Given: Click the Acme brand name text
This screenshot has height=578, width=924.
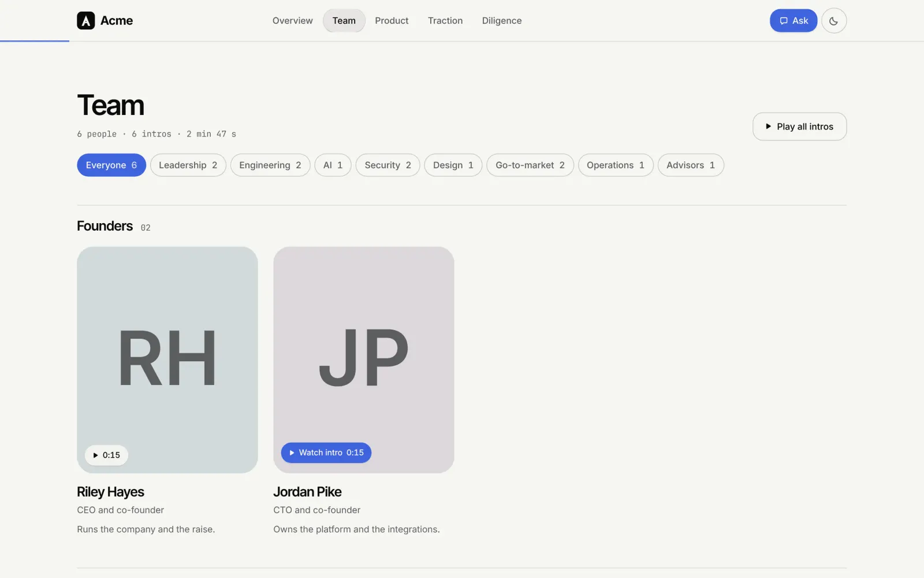Looking at the screenshot, I should point(117,21).
